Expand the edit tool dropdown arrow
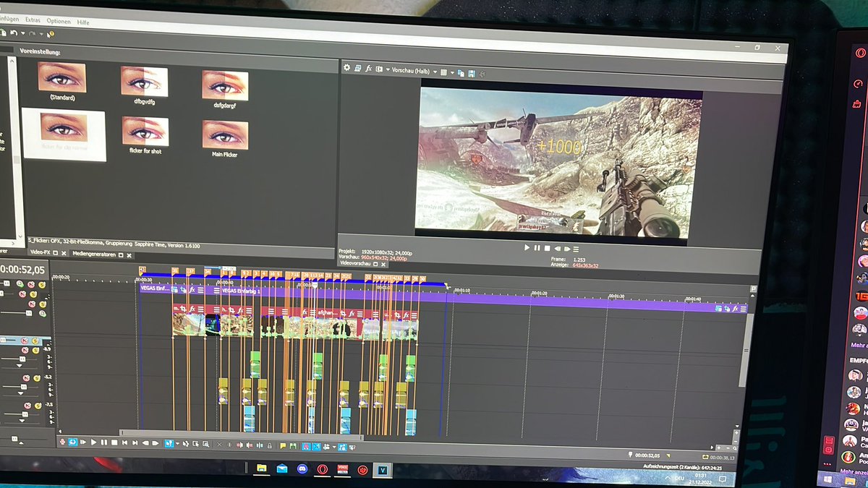 tap(177, 443)
